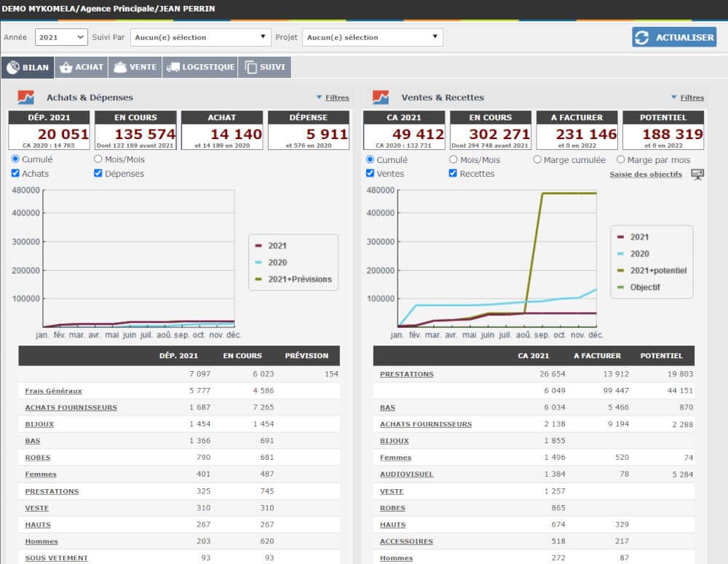The width and height of the screenshot is (728, 564).
Task: Switch to the Suivi tab
Action: coord(265,67)
